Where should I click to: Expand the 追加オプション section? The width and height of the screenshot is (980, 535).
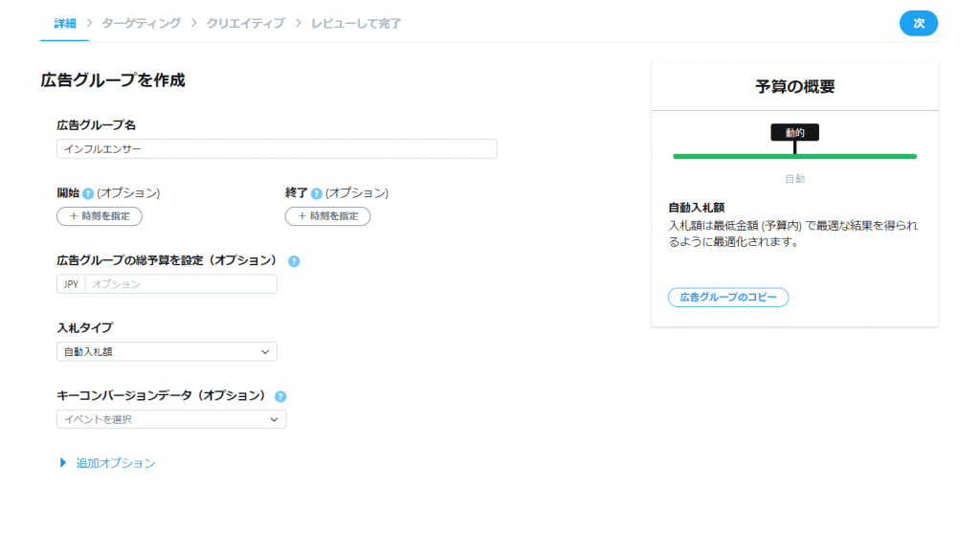116,463
